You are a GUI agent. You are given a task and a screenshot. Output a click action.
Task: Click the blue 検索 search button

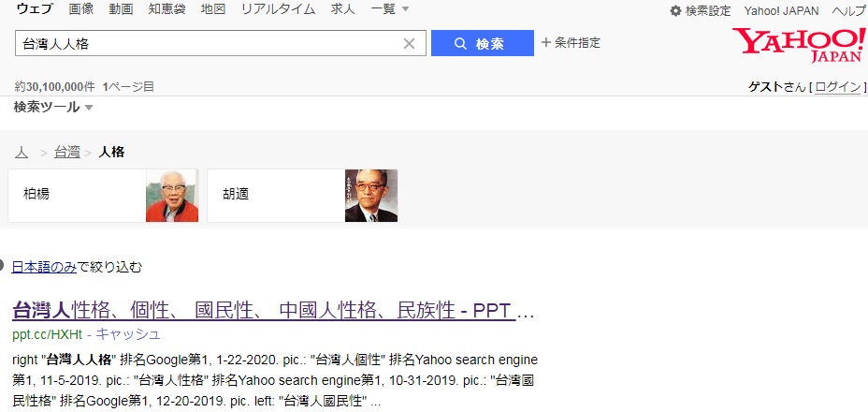coord(482,43)
